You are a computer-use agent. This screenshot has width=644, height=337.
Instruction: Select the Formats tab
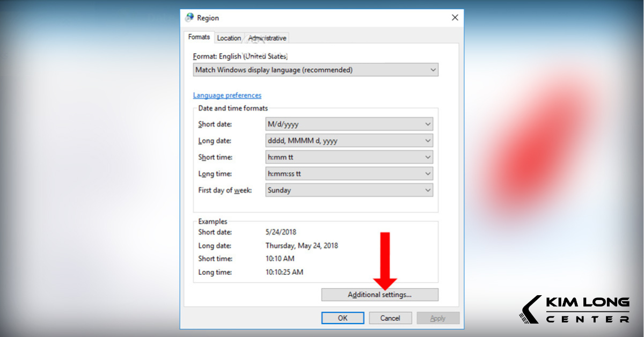coord(199,38)
